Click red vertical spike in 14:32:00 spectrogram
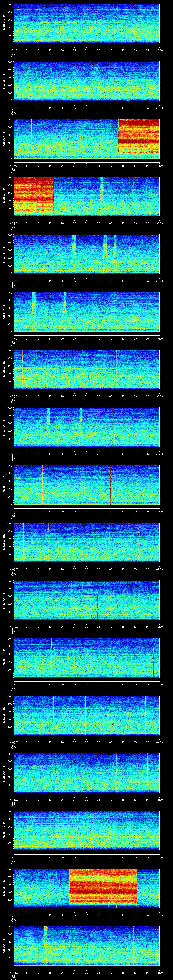The height and width of the screenshot is (980, 173). (29, 81)
